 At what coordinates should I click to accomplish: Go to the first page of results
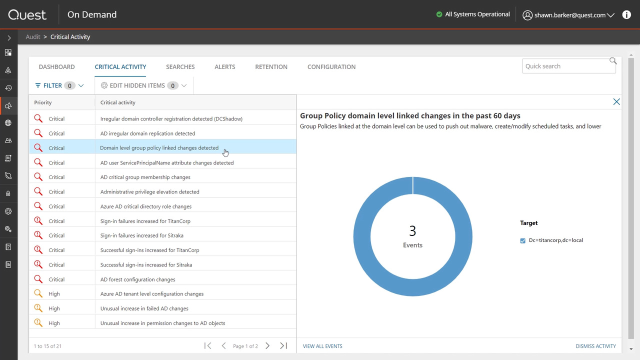point(207,346)
